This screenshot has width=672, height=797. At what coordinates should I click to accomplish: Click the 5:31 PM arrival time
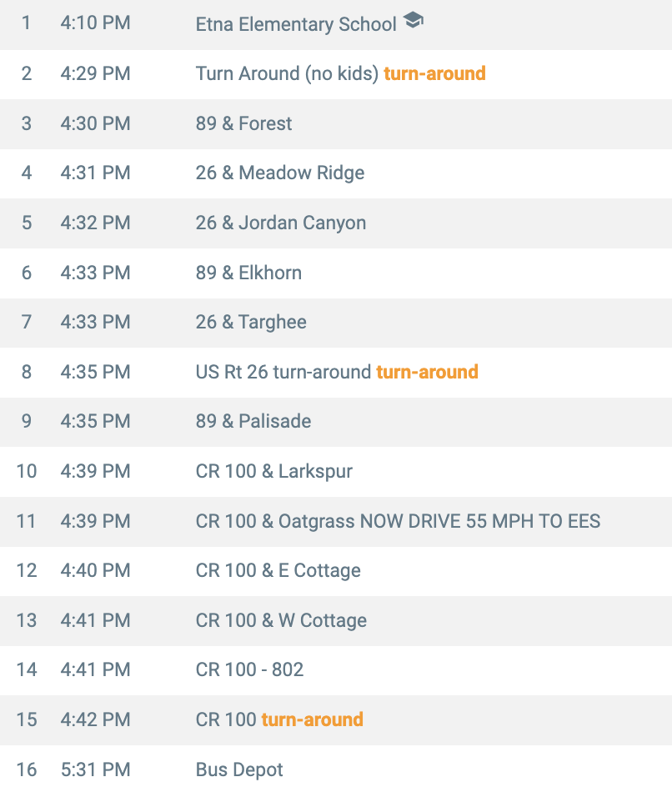(x=95, y=769)
